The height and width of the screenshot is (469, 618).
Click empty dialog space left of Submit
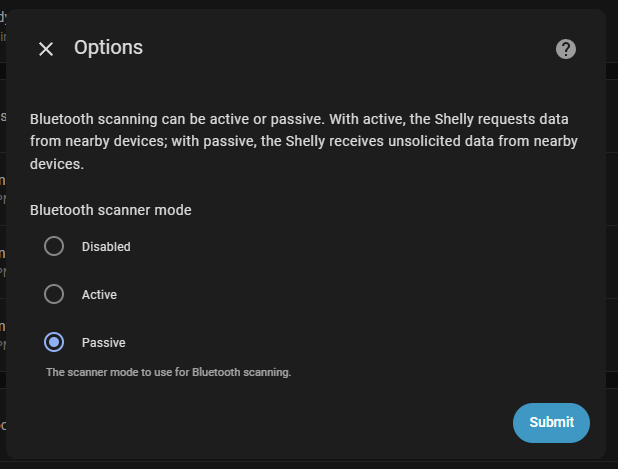[x=276, y=422]
